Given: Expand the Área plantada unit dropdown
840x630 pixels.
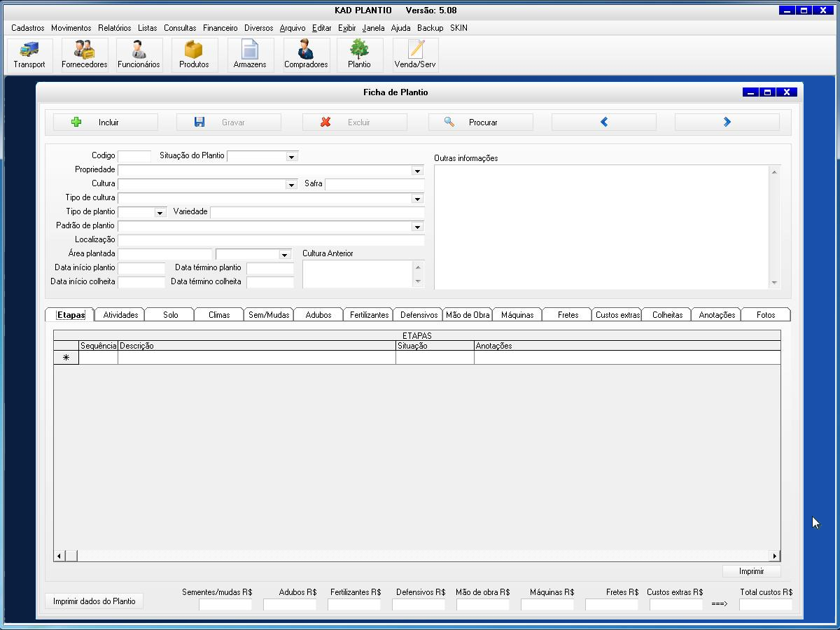Looking at the screenshot, I should pyautogui.click(x=284, y=255).
